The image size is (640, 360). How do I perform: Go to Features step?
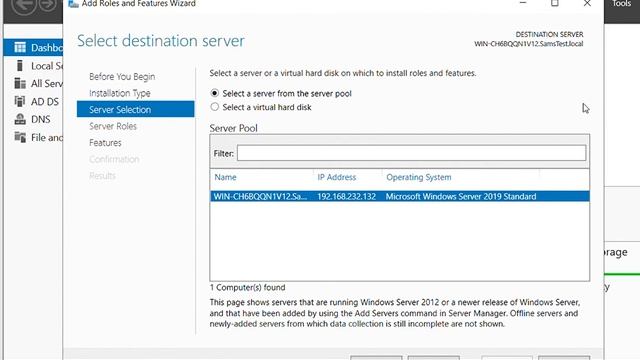tap(105, 143)
